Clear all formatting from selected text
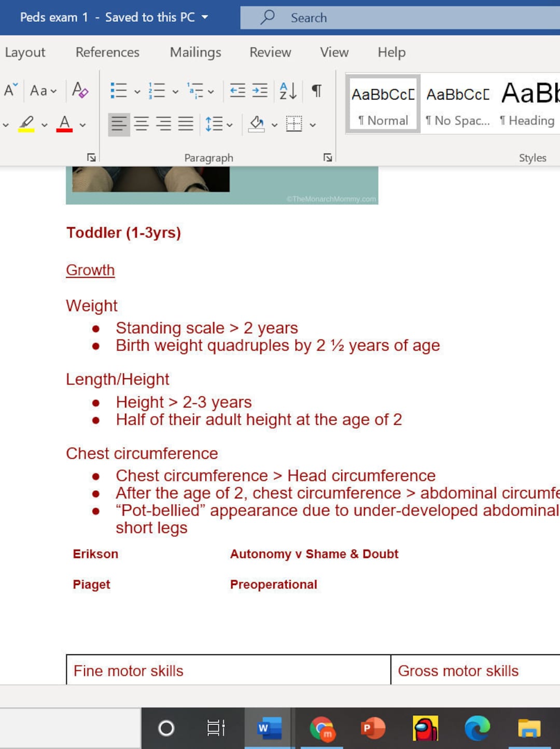The width and height of the screenshot is (560, 749). 79,89
